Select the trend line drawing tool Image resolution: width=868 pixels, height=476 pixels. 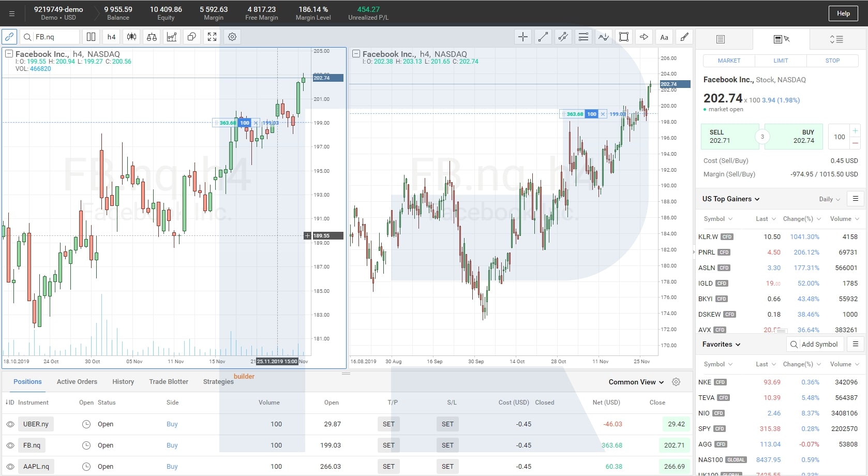(543, 37)
